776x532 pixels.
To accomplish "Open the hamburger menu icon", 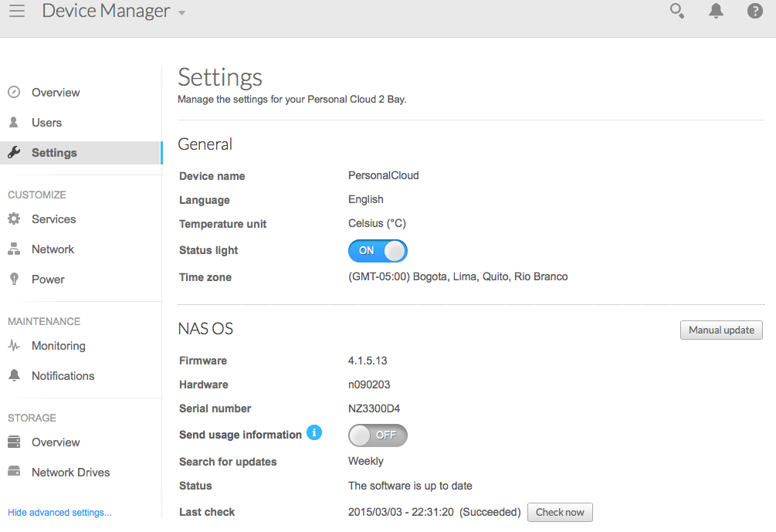I will pyautogui.click(x=17, y=11).
